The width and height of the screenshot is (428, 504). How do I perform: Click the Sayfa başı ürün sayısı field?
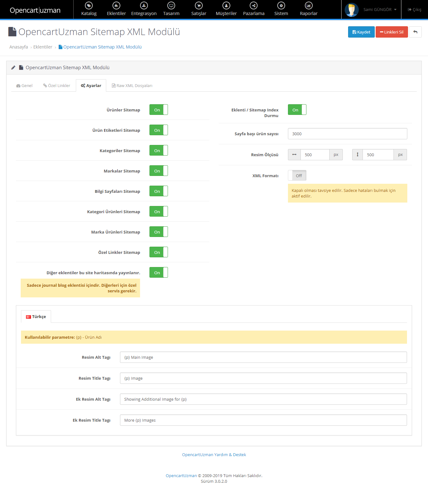[x=347, y=134]
